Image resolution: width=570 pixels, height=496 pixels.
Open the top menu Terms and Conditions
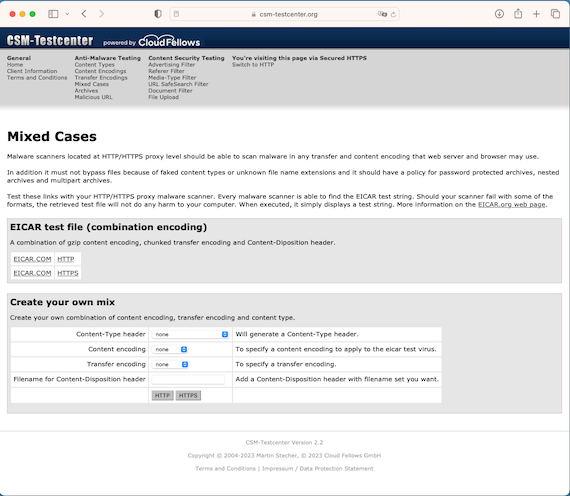click(37, 78)
